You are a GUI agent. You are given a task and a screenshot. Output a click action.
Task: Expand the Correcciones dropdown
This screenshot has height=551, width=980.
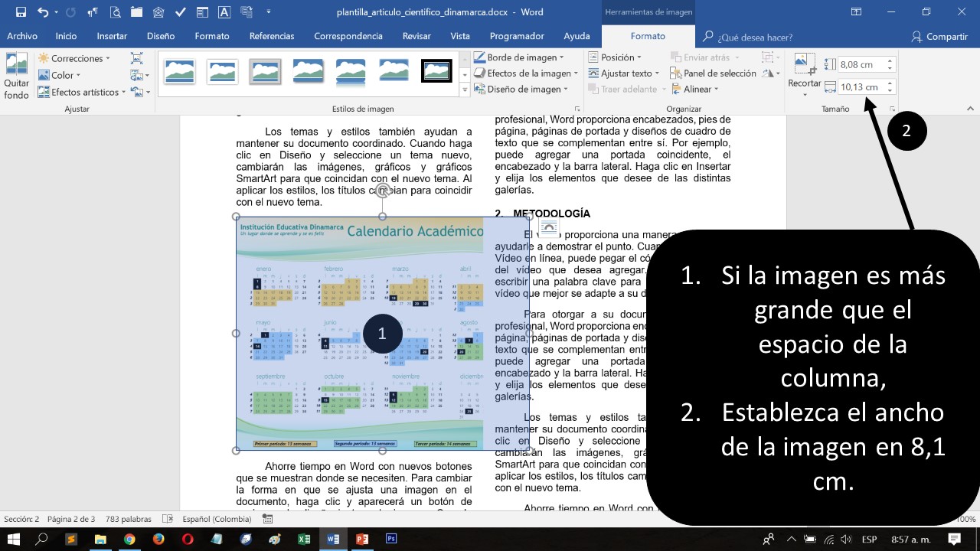pos(74,58)
